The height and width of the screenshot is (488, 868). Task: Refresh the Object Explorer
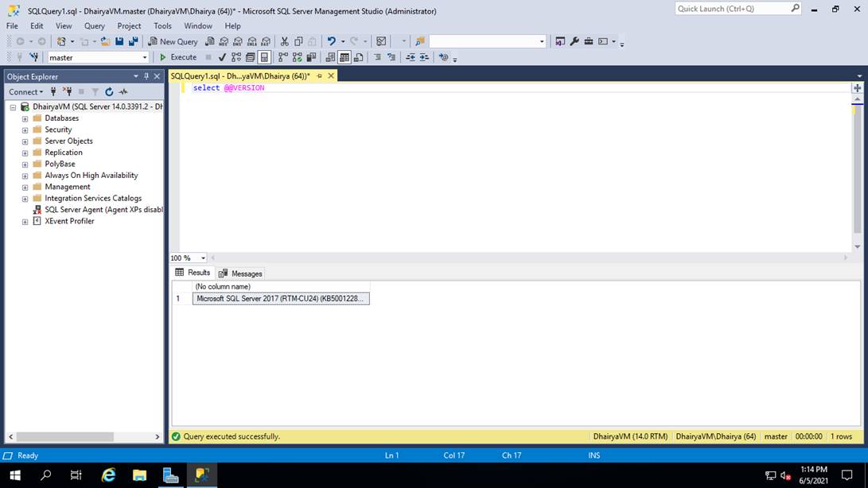109,91
